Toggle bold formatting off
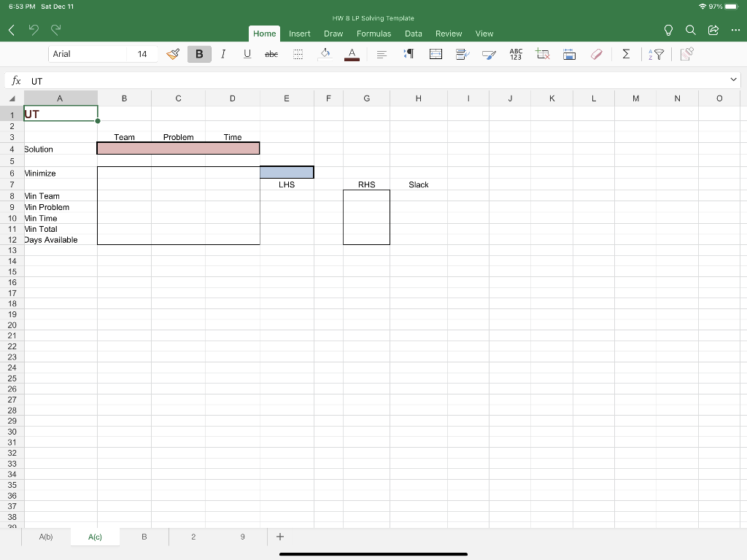Viewport: 747px width, 560px height. [x=199, y=53]
